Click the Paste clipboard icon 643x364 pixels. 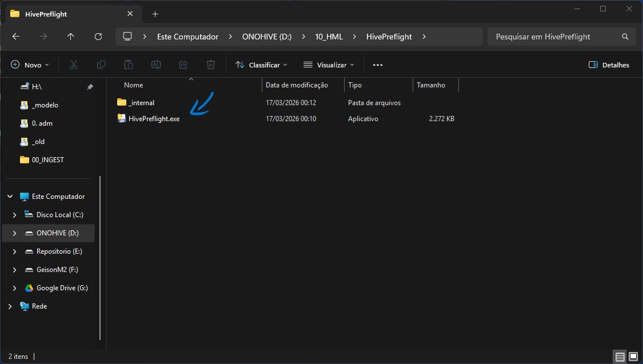pos(129,65)
